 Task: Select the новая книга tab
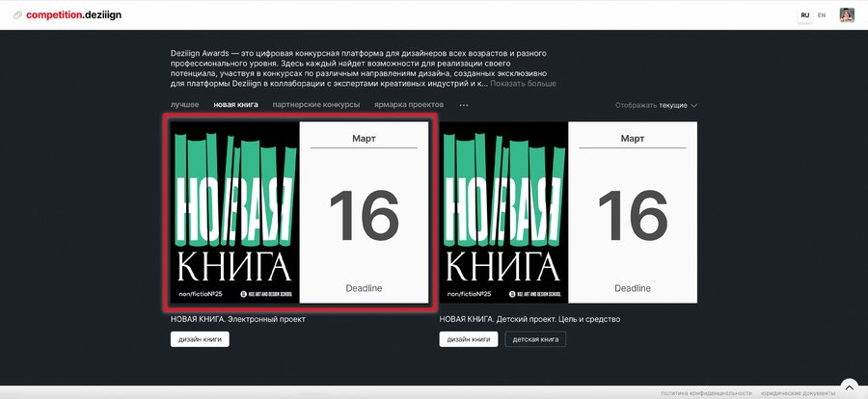pos(236,105)
